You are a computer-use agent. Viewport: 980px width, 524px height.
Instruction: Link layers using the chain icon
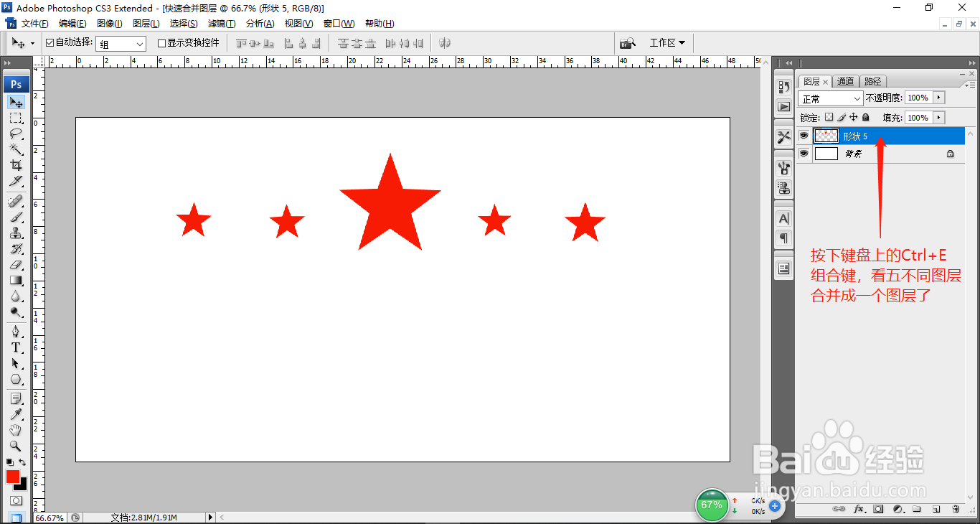point(839,509)
